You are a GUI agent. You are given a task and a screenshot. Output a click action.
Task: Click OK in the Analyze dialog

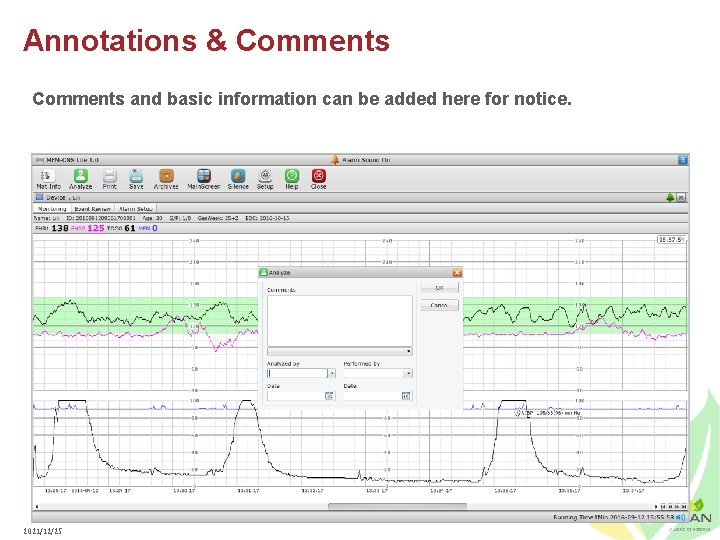click(x=439, y=288)
